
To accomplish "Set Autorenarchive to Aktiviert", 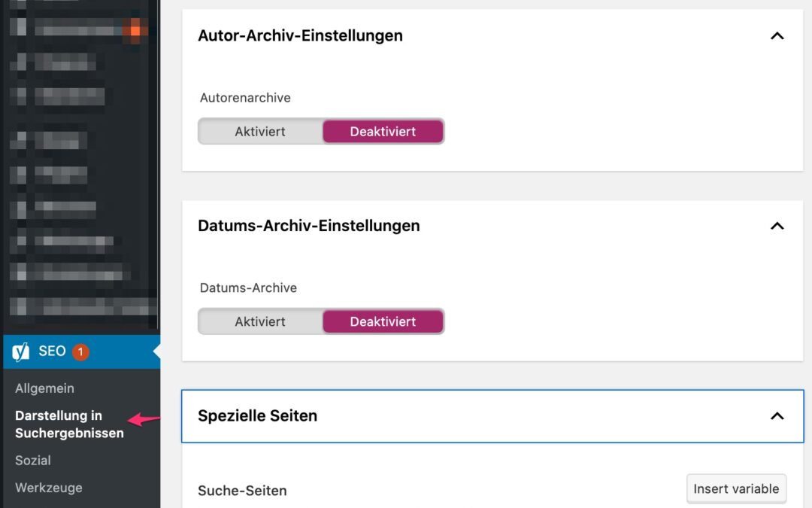I will pyautogui.click(x=260, y=131).
